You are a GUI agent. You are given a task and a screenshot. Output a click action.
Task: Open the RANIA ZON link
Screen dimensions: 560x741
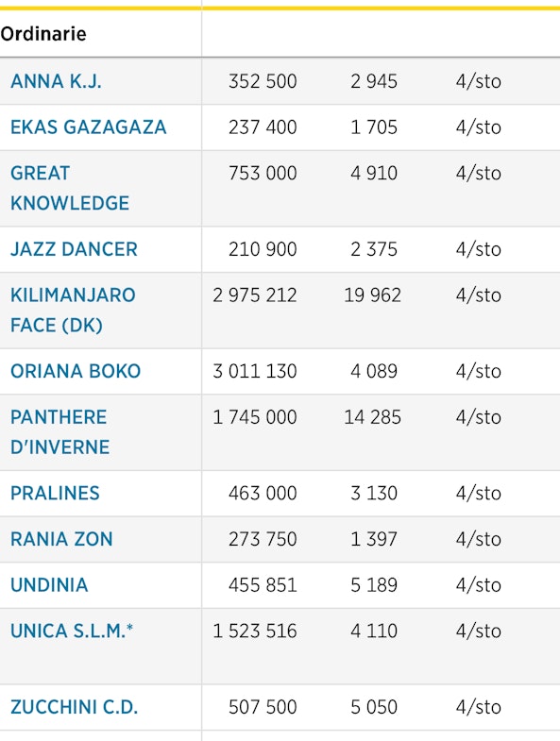click(61, 539)
